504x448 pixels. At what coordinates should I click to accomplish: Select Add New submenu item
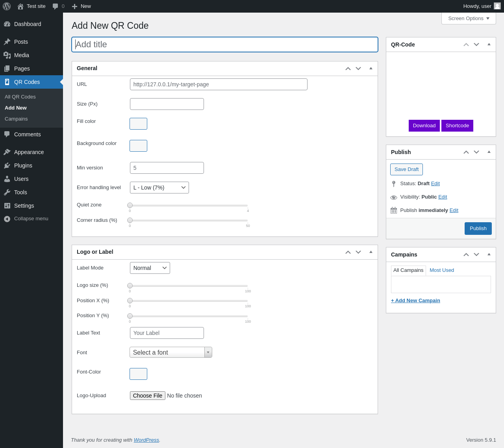click(x=16, y=108)
